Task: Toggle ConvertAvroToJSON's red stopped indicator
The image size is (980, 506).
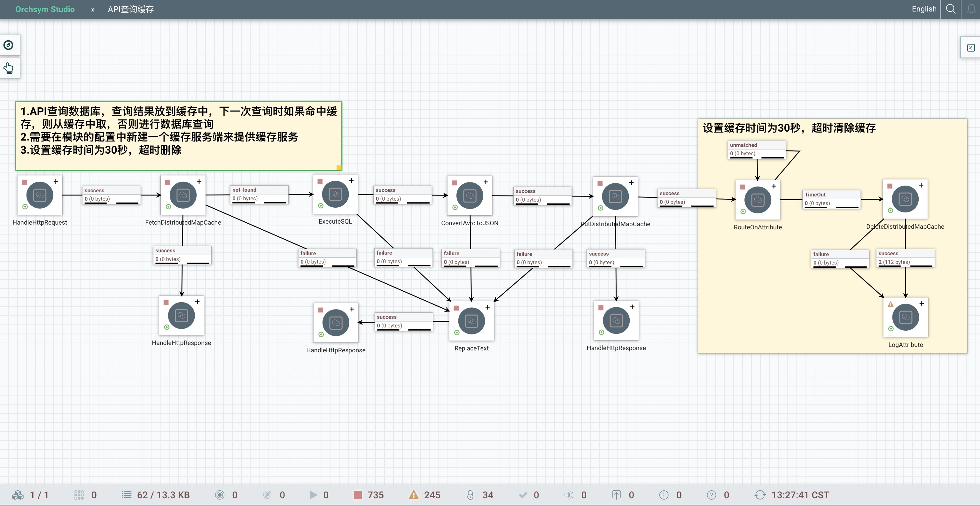Action: 454,183
